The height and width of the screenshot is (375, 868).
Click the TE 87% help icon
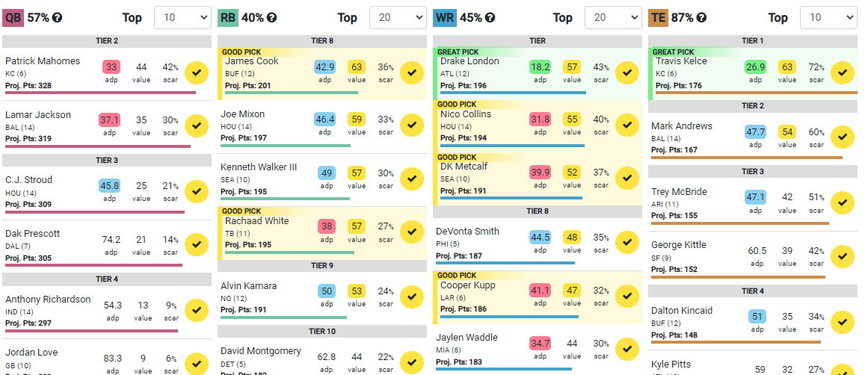(701, 18)
